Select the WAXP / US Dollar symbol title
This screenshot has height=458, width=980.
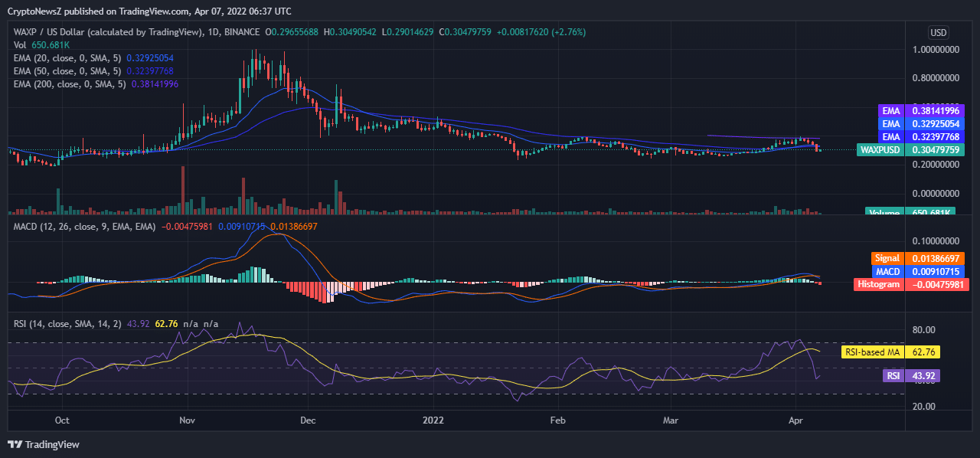click(x=109, y=32)
